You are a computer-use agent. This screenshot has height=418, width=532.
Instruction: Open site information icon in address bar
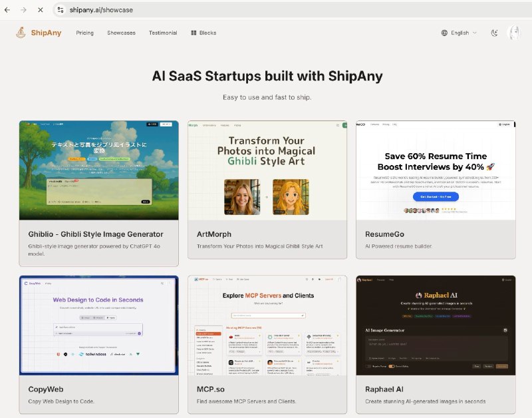pyautogui.click(x=61, y=10)
